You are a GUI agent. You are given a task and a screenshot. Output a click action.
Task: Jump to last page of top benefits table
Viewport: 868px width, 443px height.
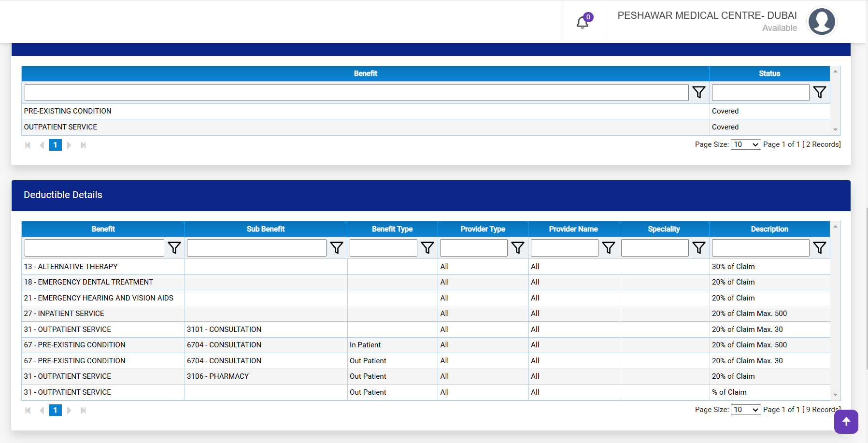pos(83,145)
